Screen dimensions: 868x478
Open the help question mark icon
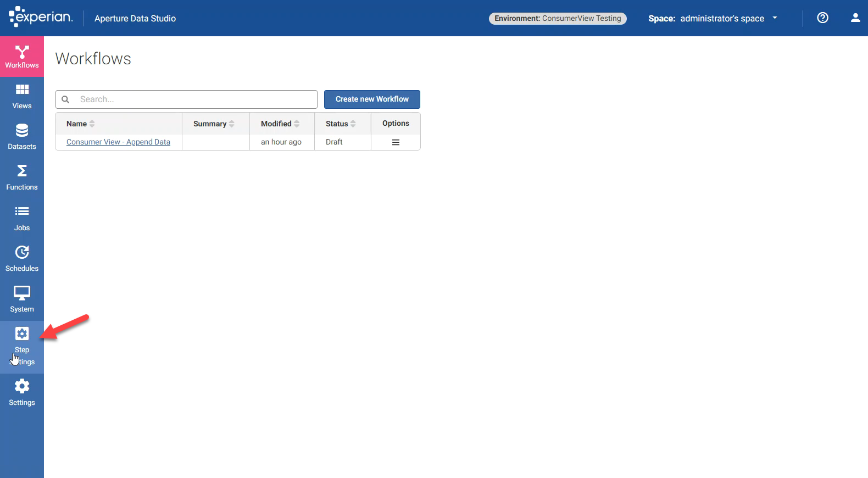point(822,18)
